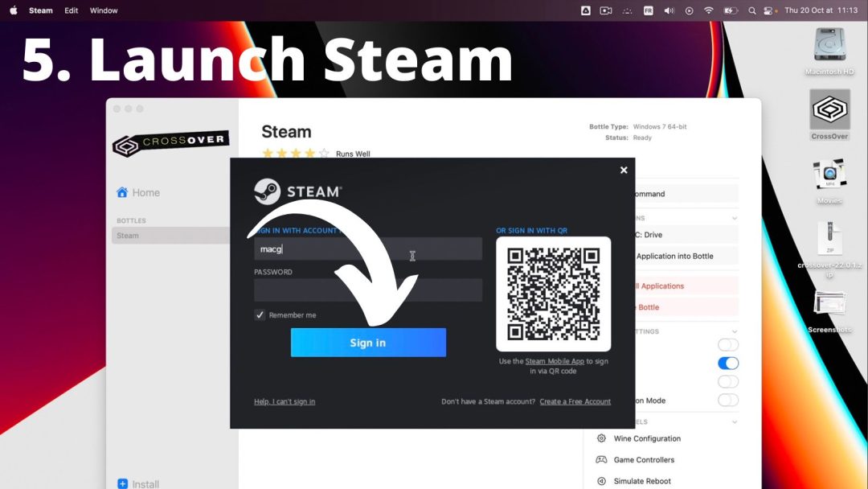Open the Screenshots desktop folder
Image resolution: width=868 pixels, height=489 pixels.
tap(829, 311)
